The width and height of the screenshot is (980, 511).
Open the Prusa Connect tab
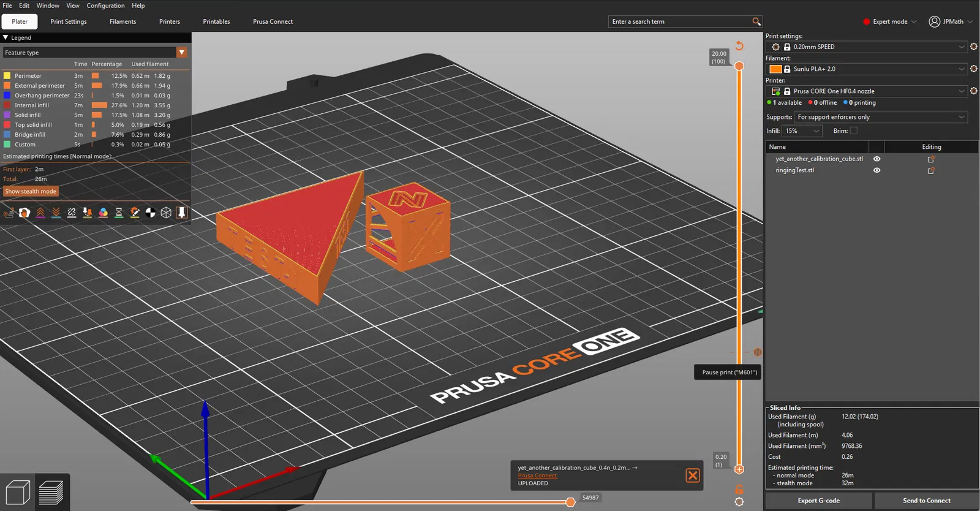273,21
